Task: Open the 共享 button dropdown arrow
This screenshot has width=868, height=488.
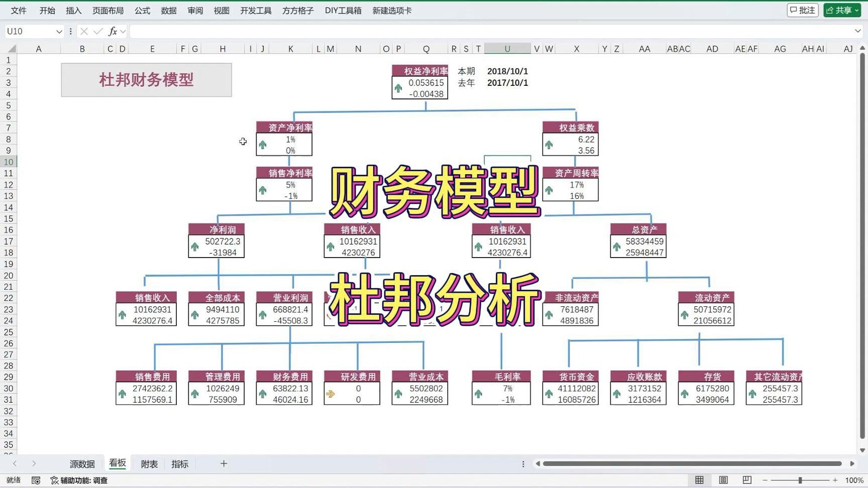Action: coord(857,10)
